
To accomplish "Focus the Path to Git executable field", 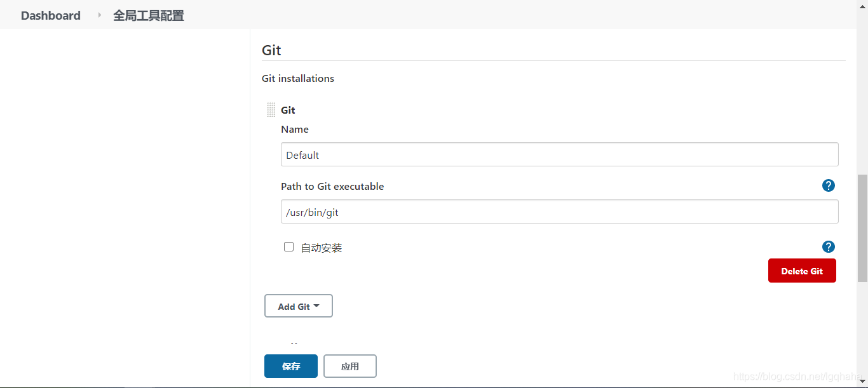I will pos(560,211).
